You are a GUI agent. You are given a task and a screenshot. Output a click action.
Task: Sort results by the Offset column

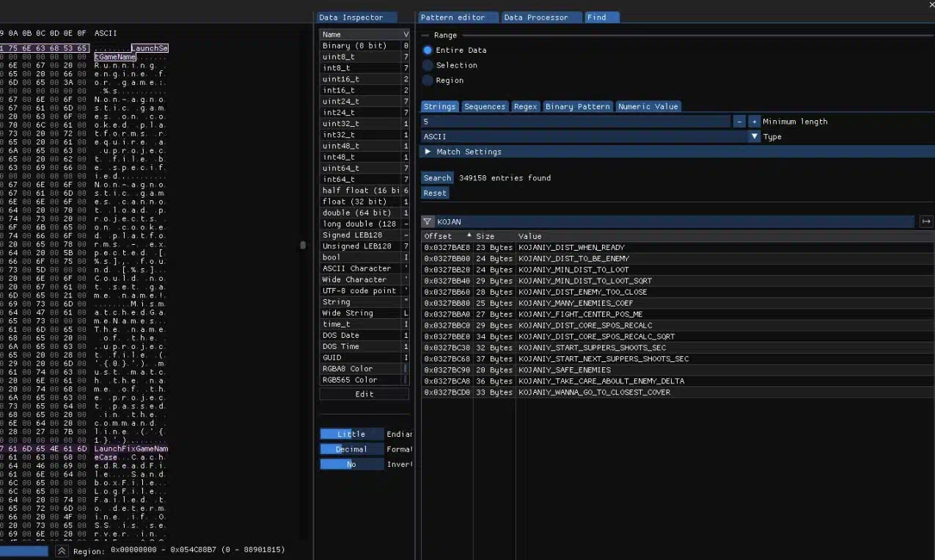pyautogui.click(x=447, y=236)
